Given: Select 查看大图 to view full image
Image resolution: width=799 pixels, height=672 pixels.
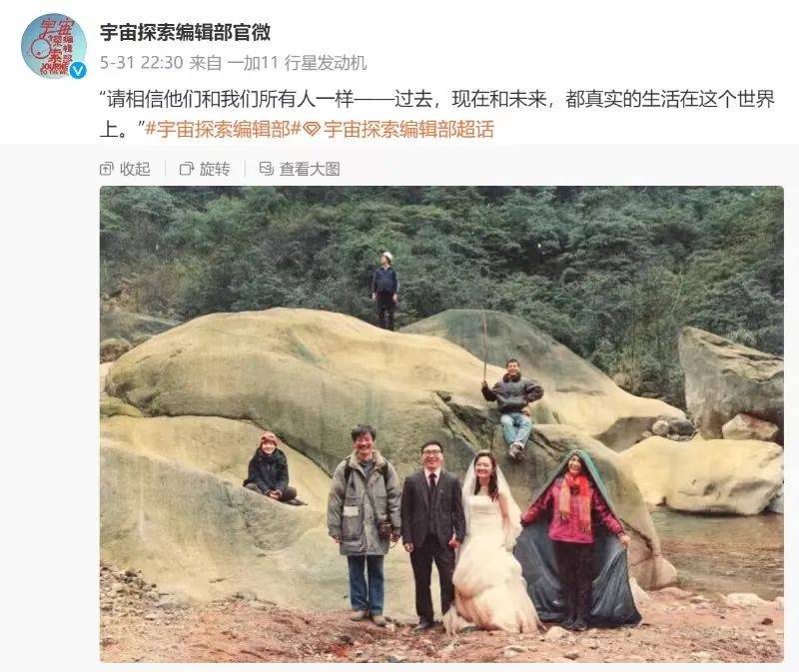Looking at the screenshot, I should (x=310, y=169).
